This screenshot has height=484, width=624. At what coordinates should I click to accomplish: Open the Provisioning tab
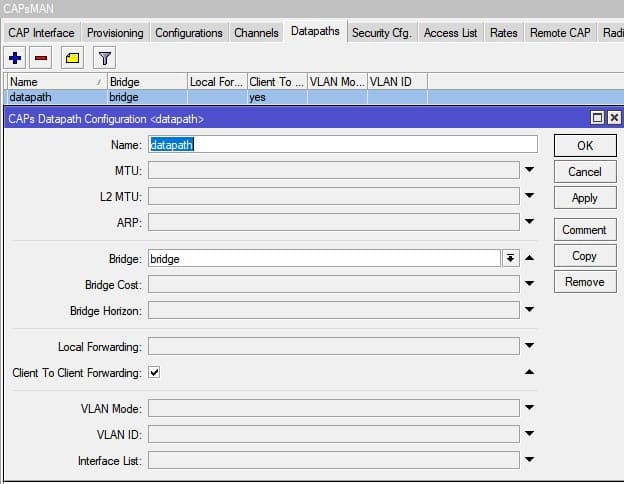click(x=115, y=33)
